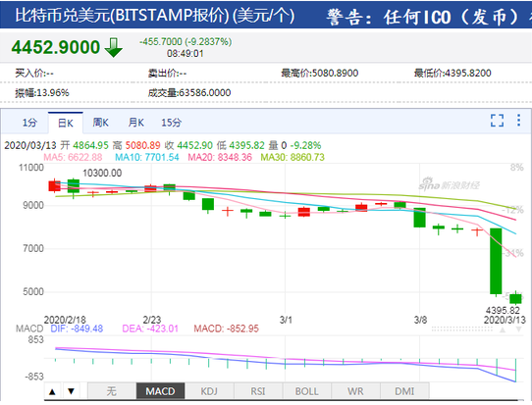
Task: Click the 2020/3/13 end date label
Action: pyautogui.click(x=505, y=320)
